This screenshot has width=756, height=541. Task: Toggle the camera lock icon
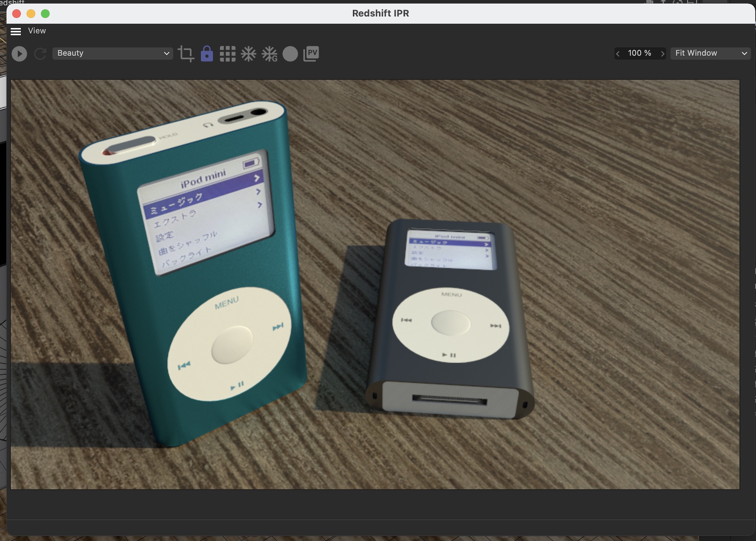206,54
